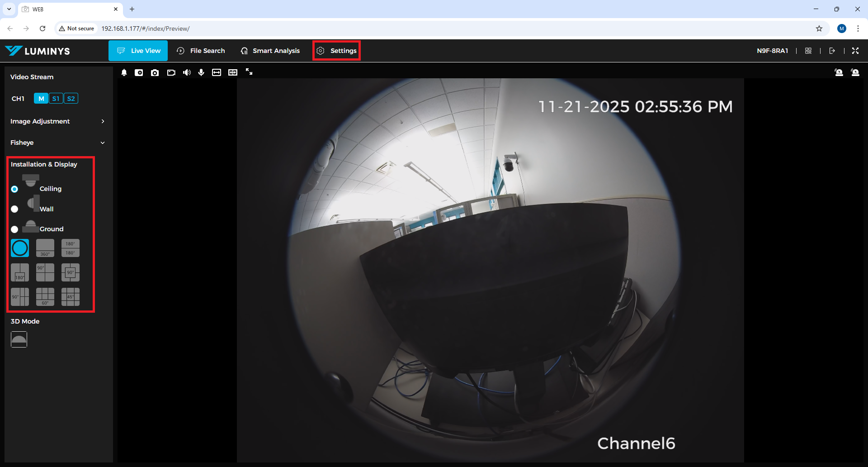Open the Settings tab
Screen dimensions: 868x467
coord(337,51)
